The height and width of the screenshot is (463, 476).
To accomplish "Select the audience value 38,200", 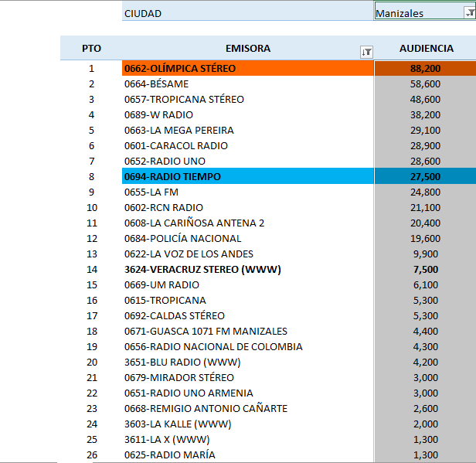I will (425, 114).
